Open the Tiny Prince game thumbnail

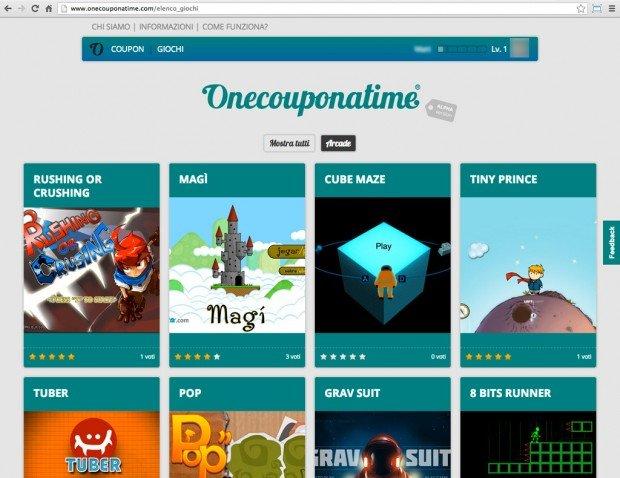(528, 265)
